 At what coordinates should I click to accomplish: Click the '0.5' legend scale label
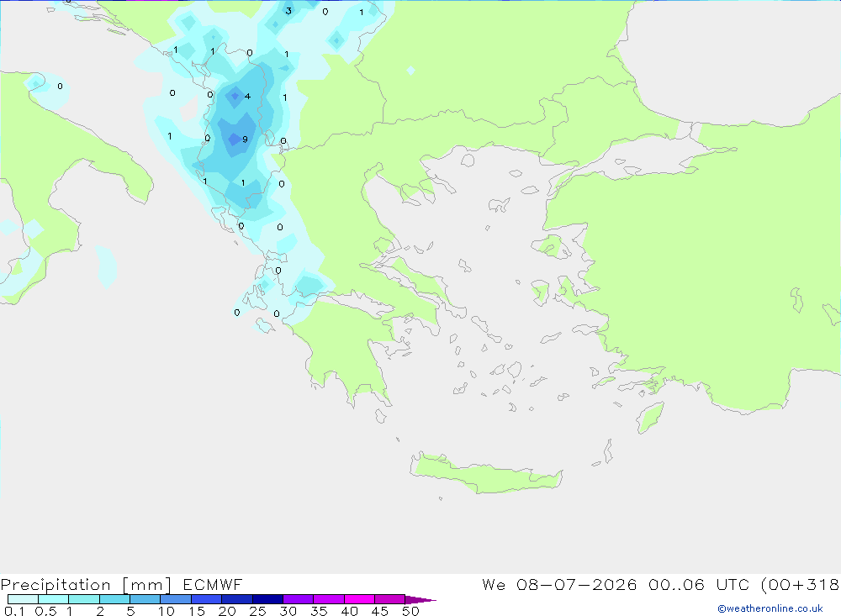click(45, 611)
